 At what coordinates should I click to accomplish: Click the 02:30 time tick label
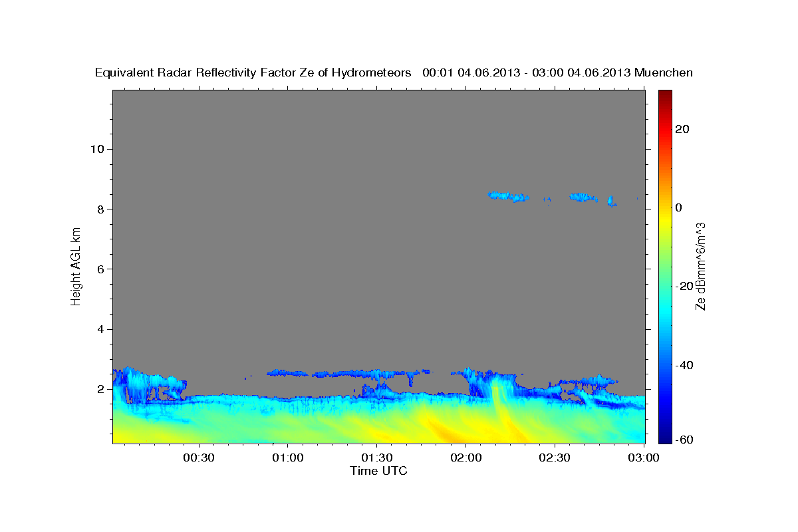(555, 458)
